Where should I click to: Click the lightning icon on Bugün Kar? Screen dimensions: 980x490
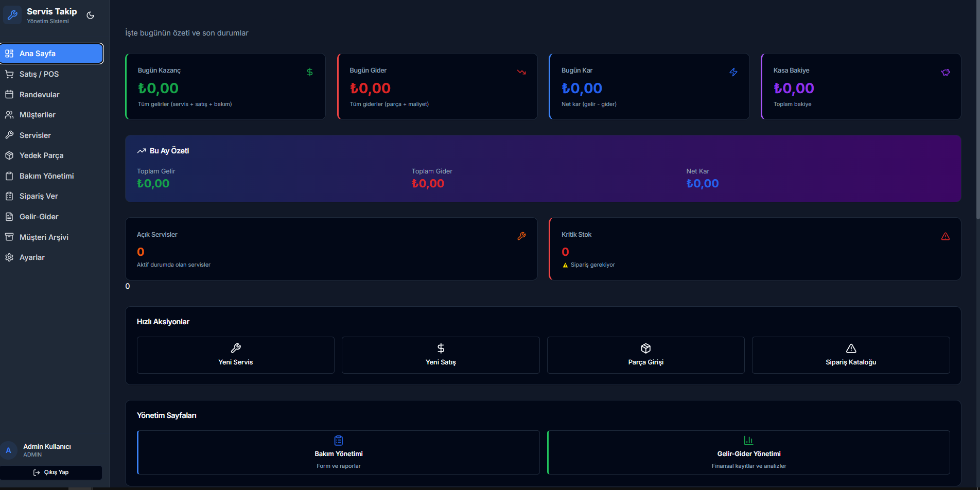[733, 72]
